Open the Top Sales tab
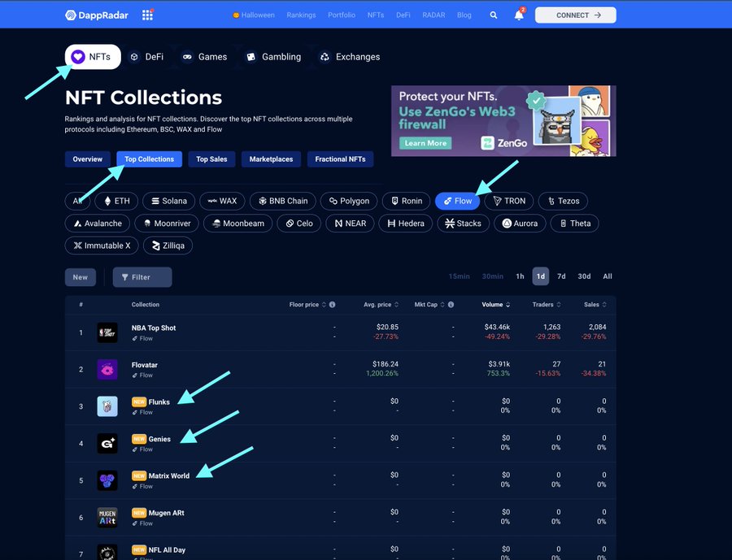 (x=211, y=159)
